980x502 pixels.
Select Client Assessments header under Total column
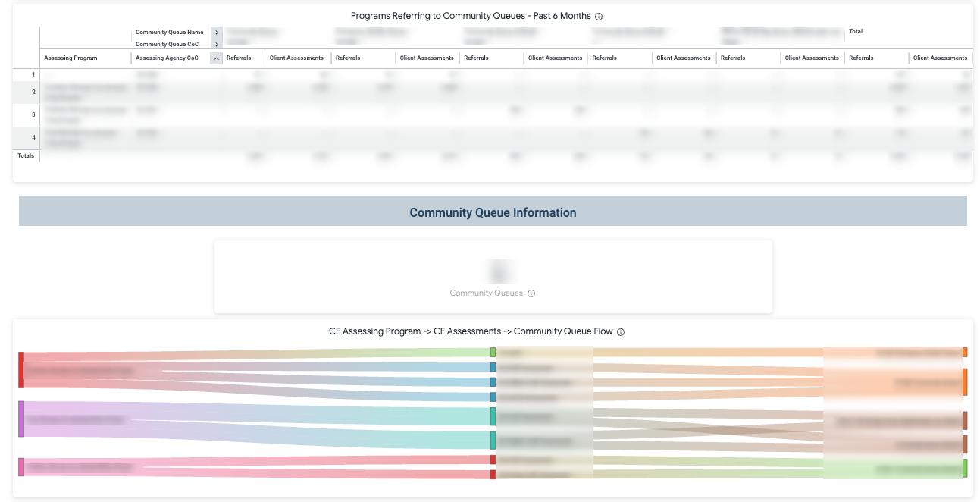pos(940,58)
